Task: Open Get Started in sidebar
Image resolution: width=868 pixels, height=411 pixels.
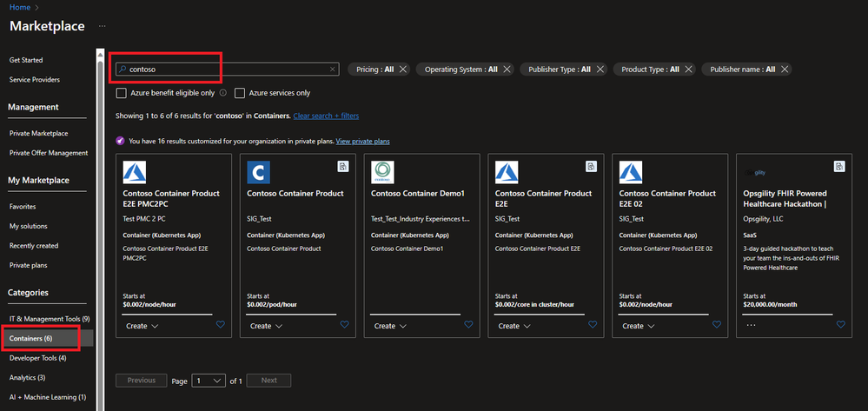Action: [x=26, y=60]
